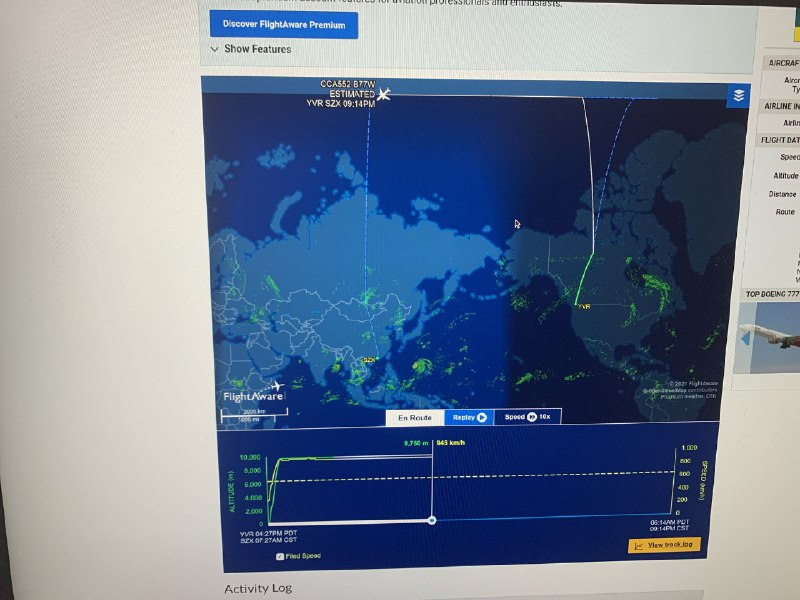The height and width of the screenshot is (600, 800).
Task: Open the map layers icon
Action: pyautogui.click(x=738, y=96)
